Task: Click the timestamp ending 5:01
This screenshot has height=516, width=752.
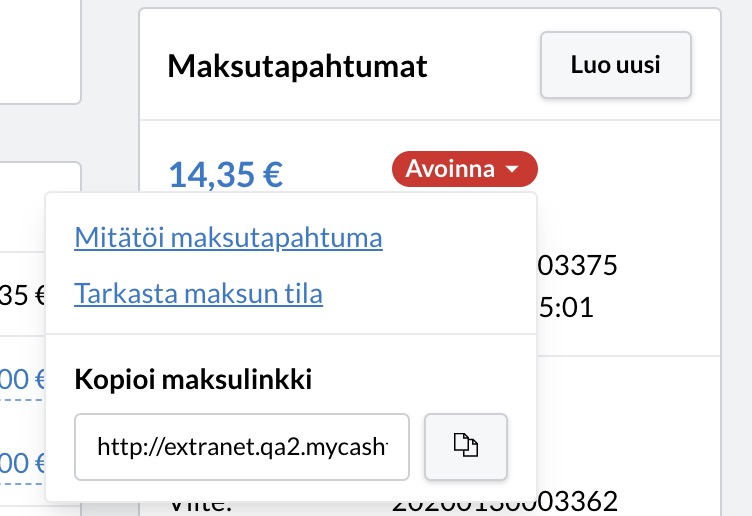Action: pos(566,307)
